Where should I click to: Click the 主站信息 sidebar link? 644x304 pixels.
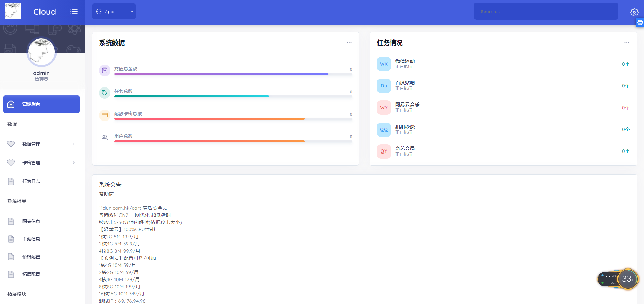coord(31,239)
